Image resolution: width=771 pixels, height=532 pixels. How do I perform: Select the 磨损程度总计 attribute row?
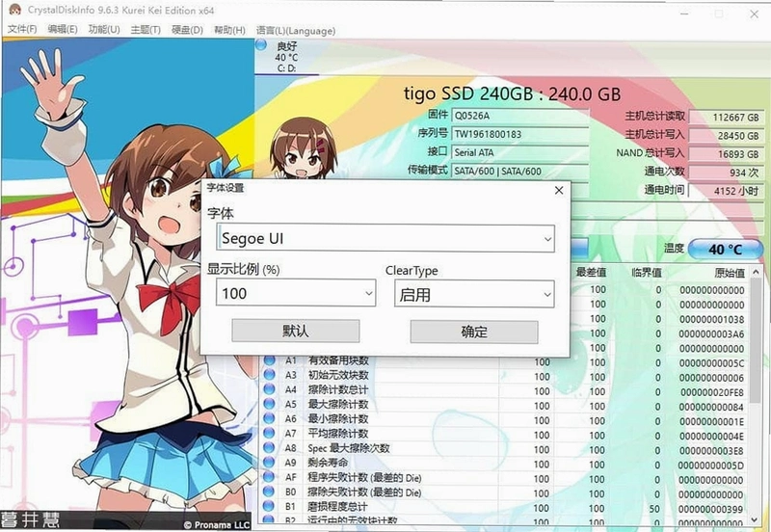pyautogui.click(x=504, y=507)
